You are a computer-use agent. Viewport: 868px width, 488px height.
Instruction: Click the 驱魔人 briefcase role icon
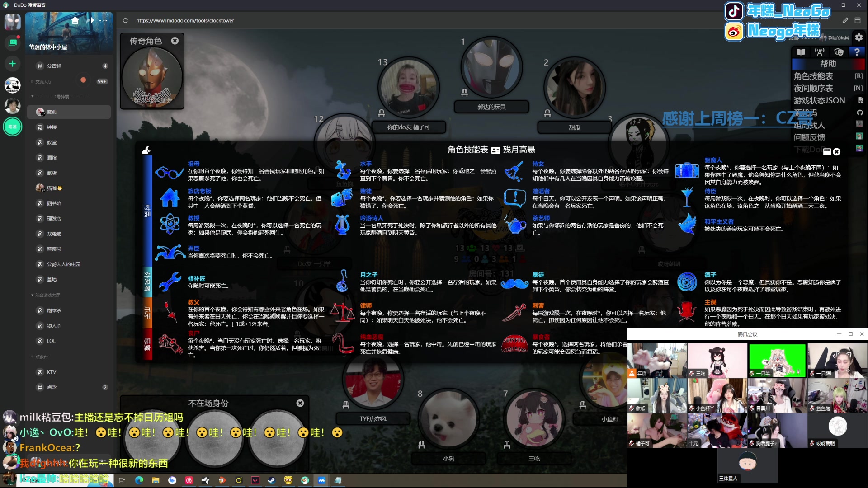[687, 170]
